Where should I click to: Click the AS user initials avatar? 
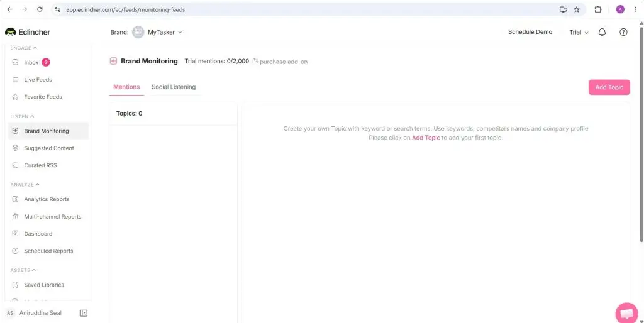[x=10, y=313]
